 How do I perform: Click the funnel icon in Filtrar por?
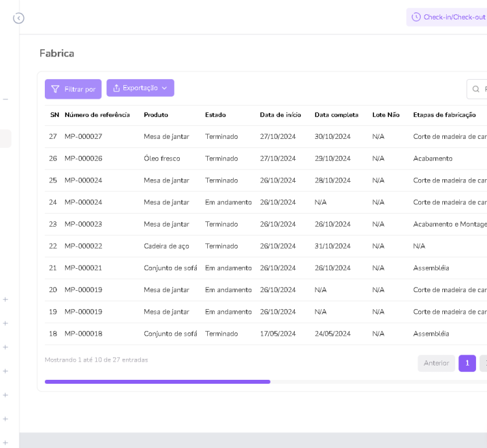pyautogui.click(x=55, y=89)
